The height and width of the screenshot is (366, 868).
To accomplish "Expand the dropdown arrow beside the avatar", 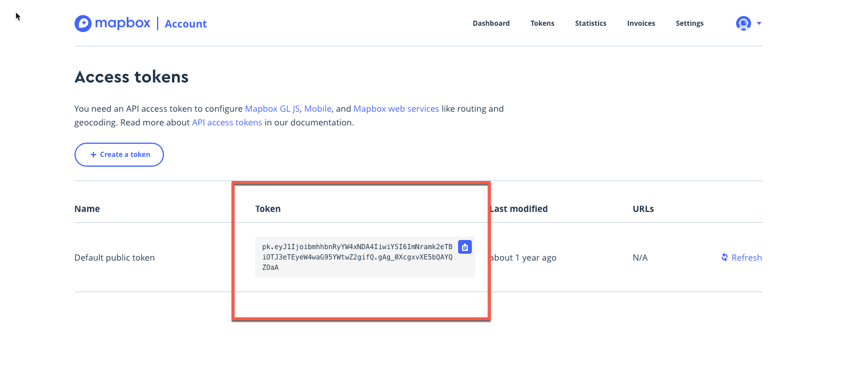I will tap(759, 23).
